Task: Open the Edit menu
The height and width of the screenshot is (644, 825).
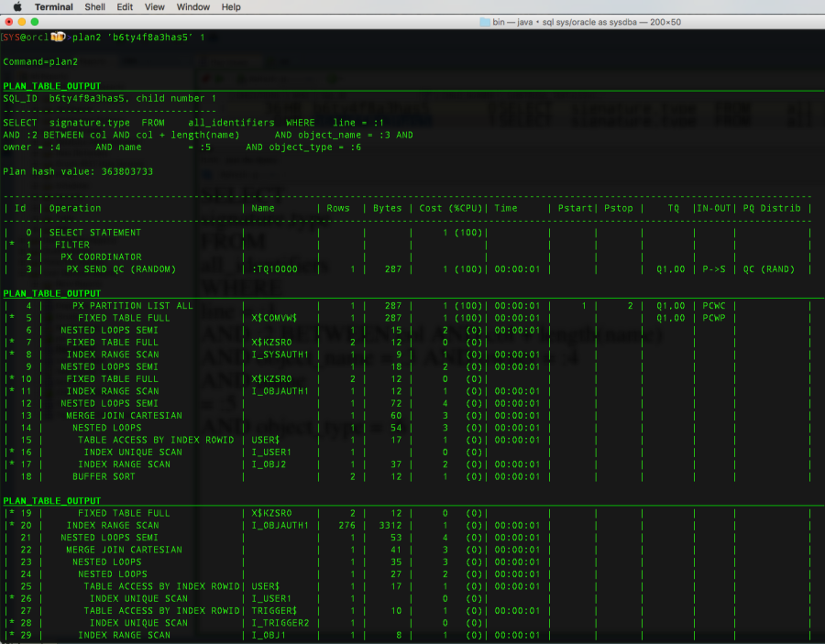Action: (125, 6)
